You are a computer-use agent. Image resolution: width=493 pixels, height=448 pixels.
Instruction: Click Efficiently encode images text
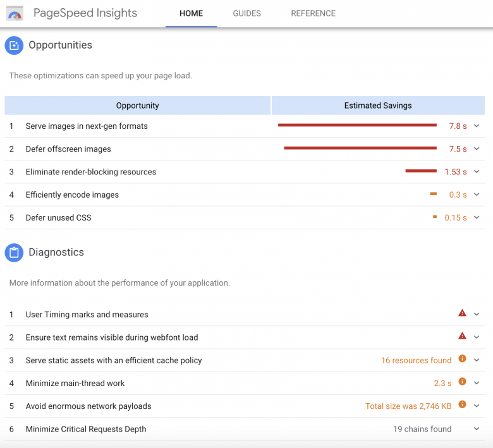[x=72, y=195]
